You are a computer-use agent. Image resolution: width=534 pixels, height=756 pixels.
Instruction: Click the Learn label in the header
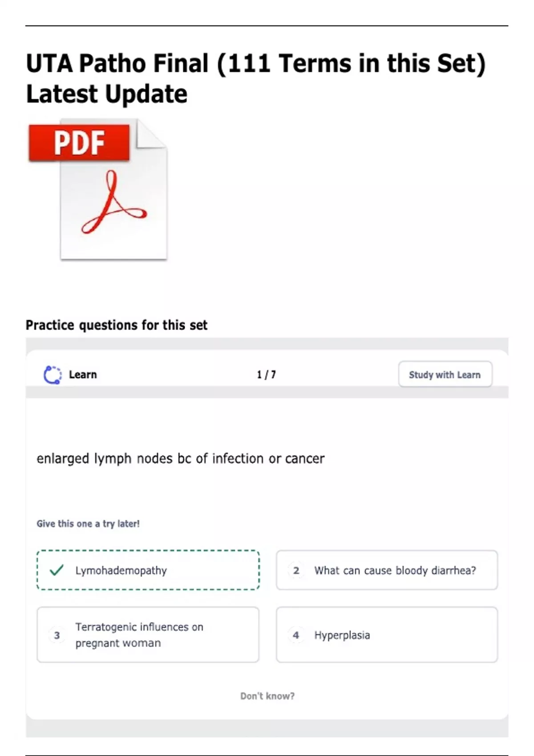tap(83, 374)
